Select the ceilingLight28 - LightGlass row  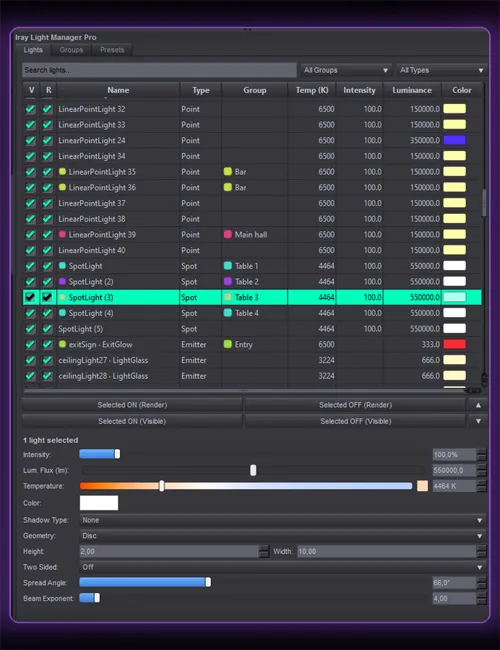click(x=252, y=376)
